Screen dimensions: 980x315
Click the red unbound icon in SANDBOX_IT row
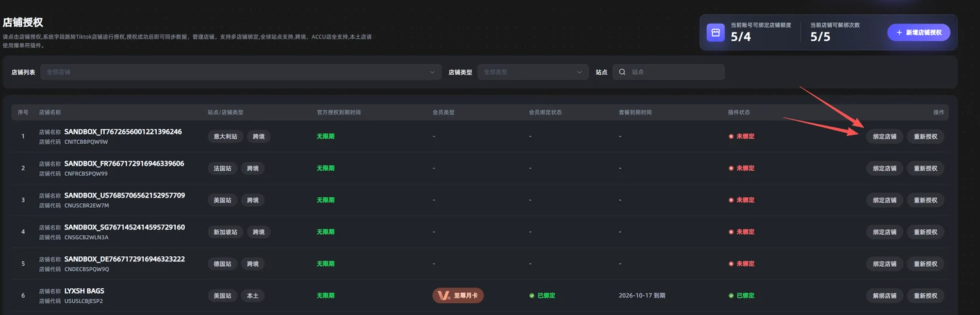(x=731, y=137)
